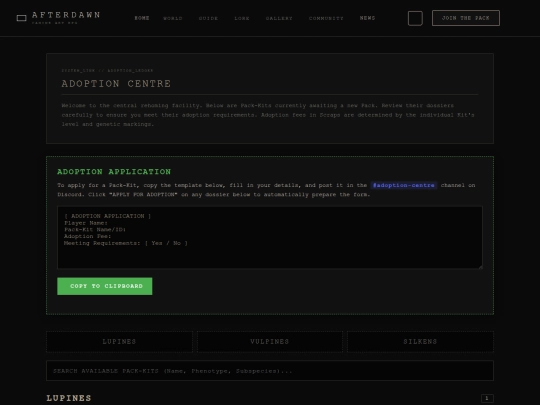
Task: Click the Lupines count badge
Action: [x=487, y=398]
